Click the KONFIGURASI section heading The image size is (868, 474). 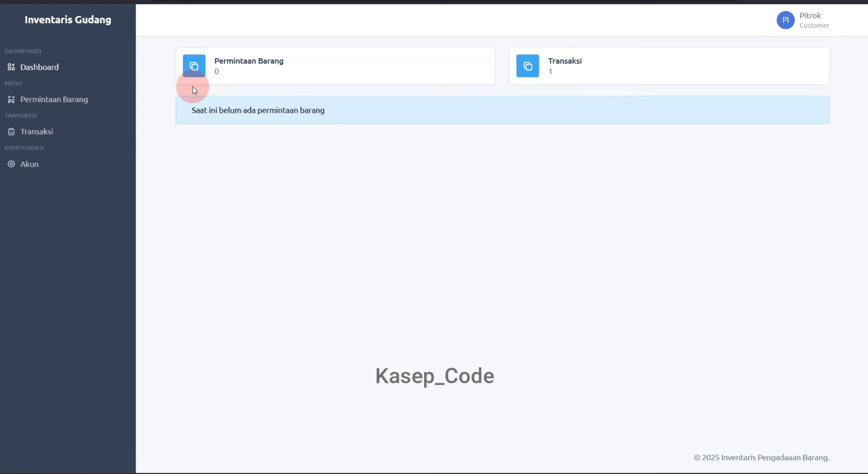point(24,148)
